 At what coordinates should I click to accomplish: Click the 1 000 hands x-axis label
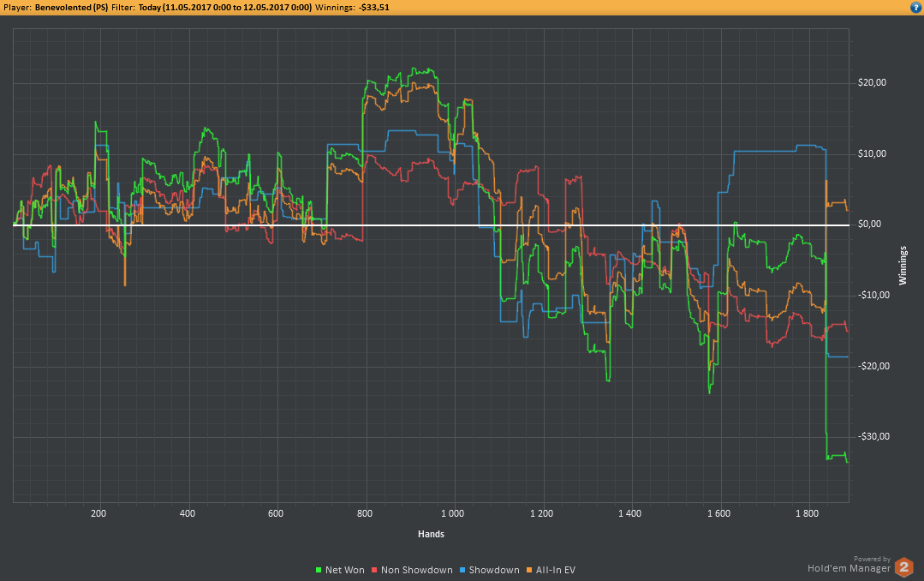click(452, 514)
